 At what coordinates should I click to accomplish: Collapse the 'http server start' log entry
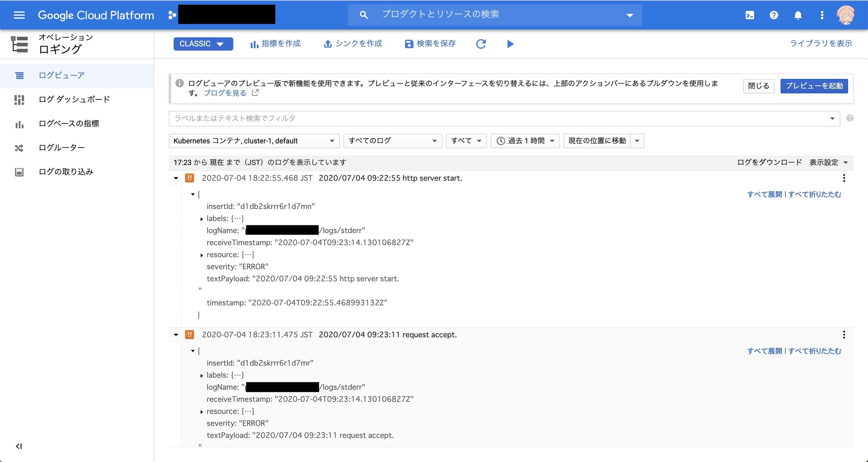point(176,178)
